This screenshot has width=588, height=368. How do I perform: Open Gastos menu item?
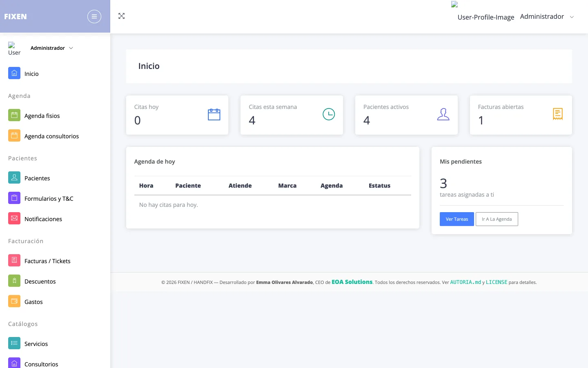[x=33, y=302]
